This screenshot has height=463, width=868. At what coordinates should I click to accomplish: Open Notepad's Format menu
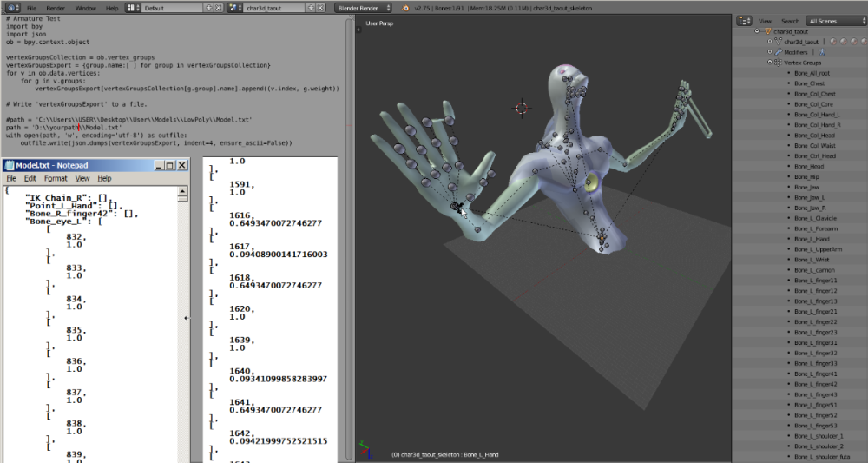coord(55,178)
